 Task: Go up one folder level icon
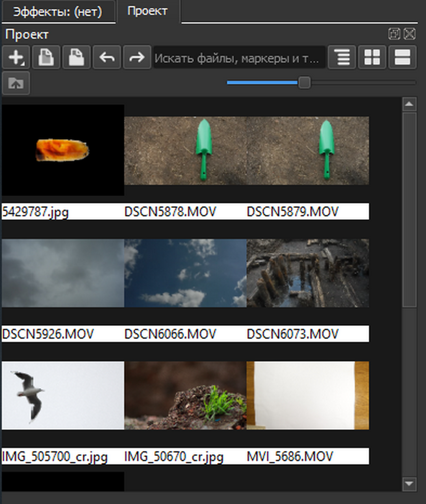(x=16, y=83)
